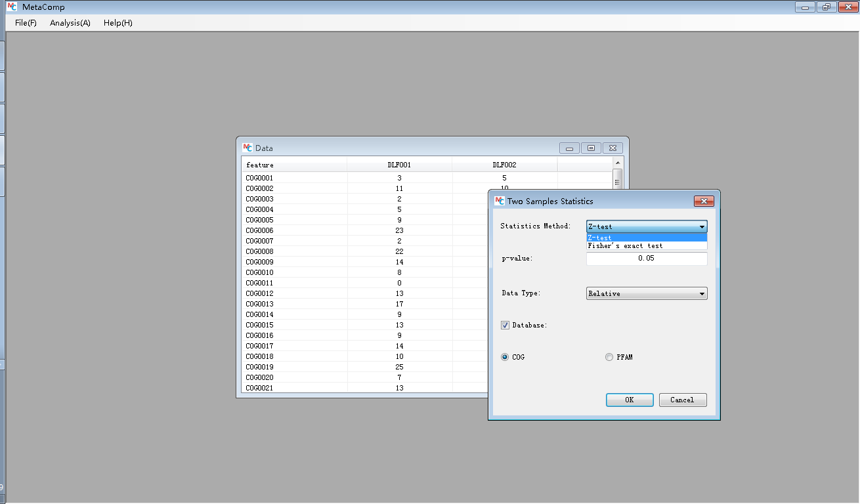Click the Two Samples Statistics dialog icon
The height and width of the screenshot is (504, 860).
tap(499, 201)
